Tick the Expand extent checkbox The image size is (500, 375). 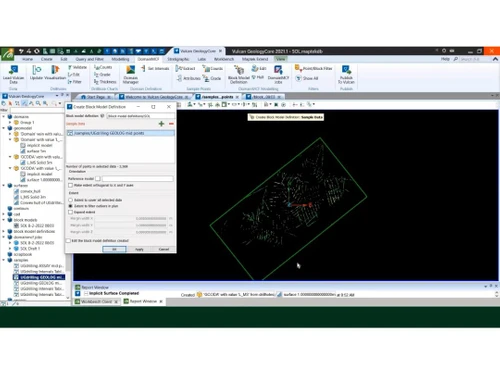(x=70, y=212)
